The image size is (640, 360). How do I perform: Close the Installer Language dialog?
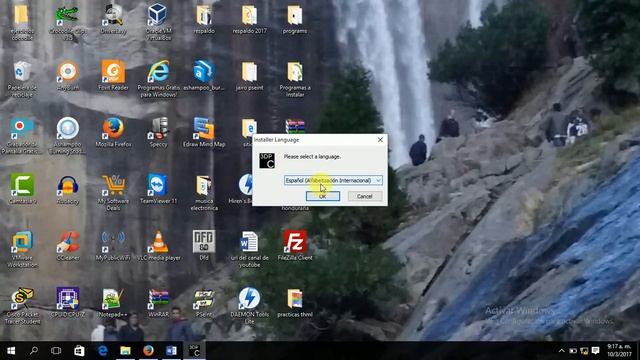(380, 140)
